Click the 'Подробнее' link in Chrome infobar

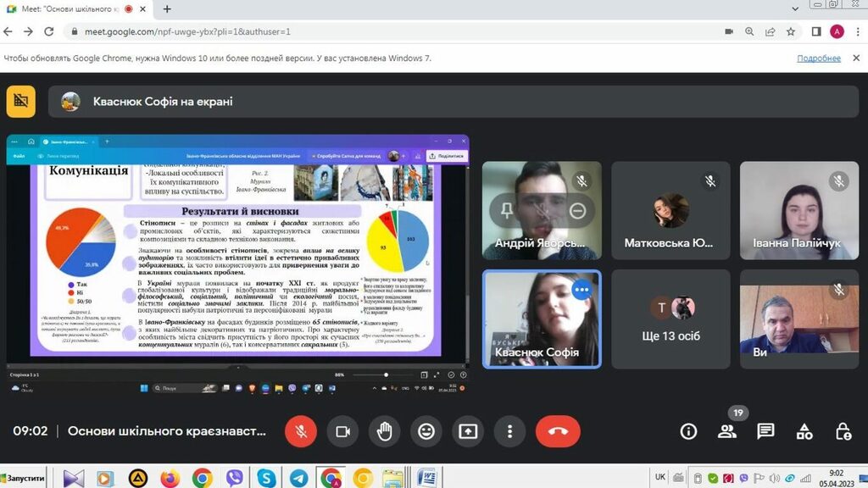(819, 58)
